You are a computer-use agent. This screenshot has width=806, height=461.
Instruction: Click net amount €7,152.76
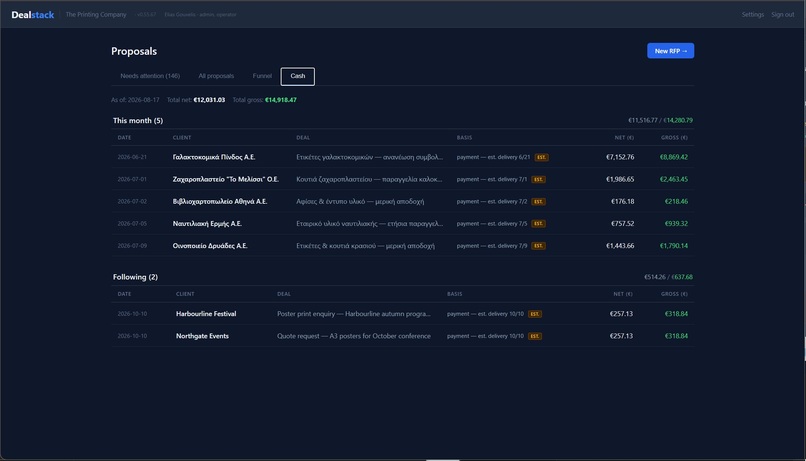[620, 157]
